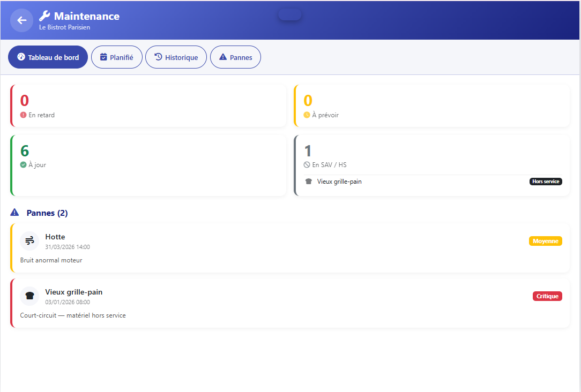Click the Vieux grille-pain toaster icon in Pannes
581x392 pixels.
29,296
